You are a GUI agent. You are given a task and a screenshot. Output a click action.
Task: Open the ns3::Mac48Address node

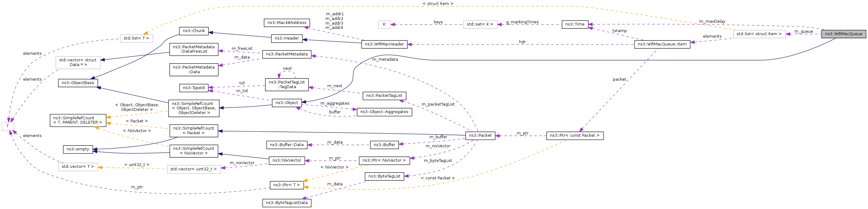coord(287,23)
